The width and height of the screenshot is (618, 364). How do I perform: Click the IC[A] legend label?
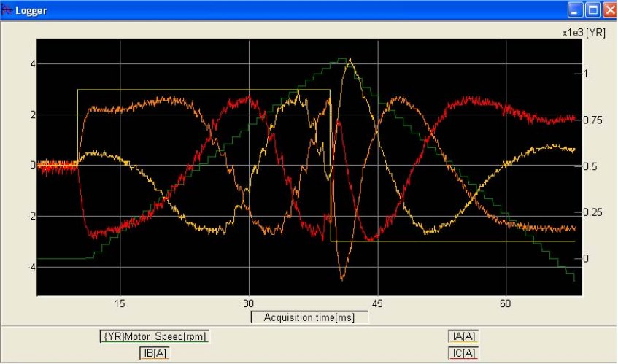tap(463, 352)
